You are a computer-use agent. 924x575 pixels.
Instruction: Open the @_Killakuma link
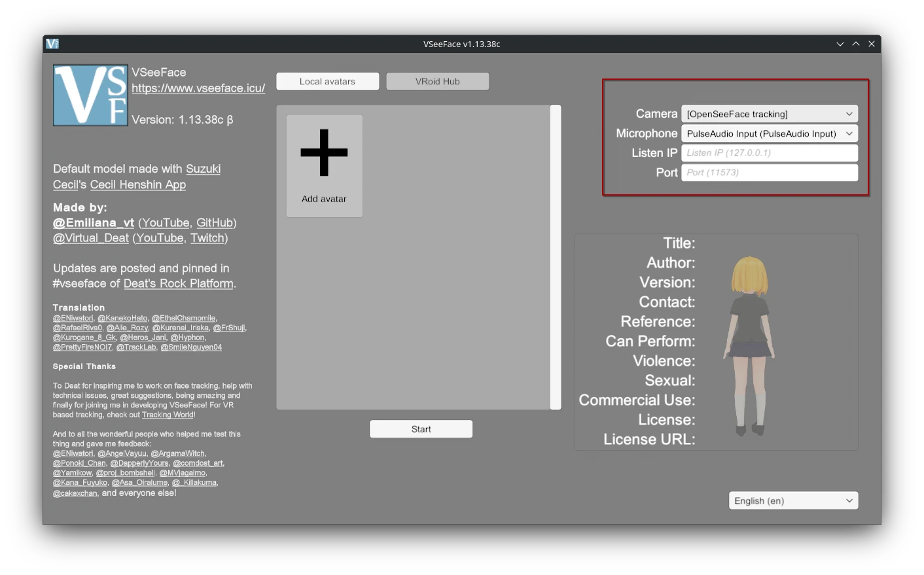(194, 483)
